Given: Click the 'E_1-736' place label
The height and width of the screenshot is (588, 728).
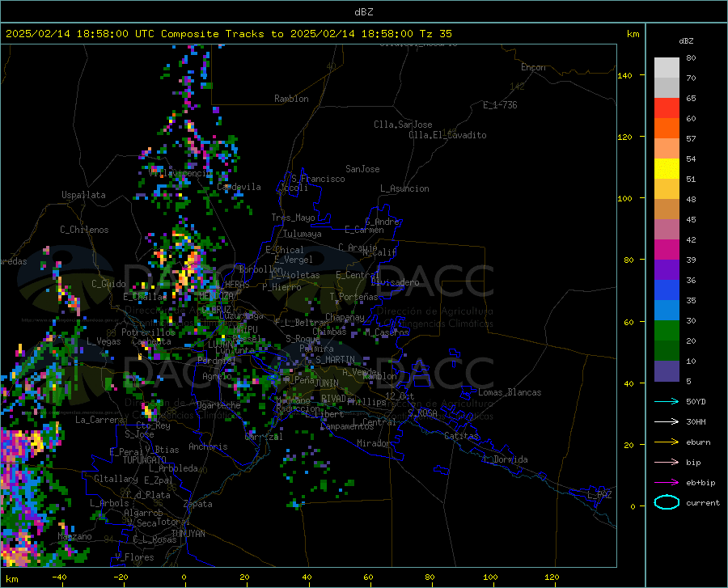Looking at the screenshot, I should (500, 105).
